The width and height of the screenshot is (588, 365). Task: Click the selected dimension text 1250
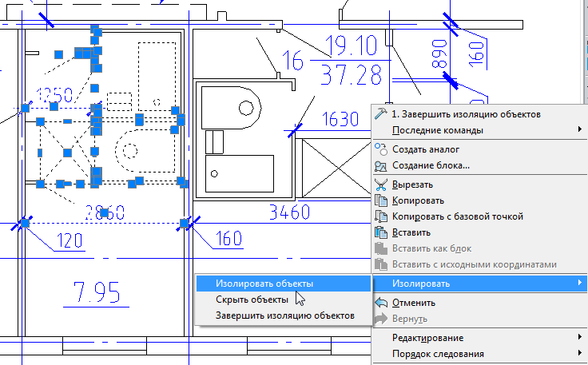tap(55, 95)
